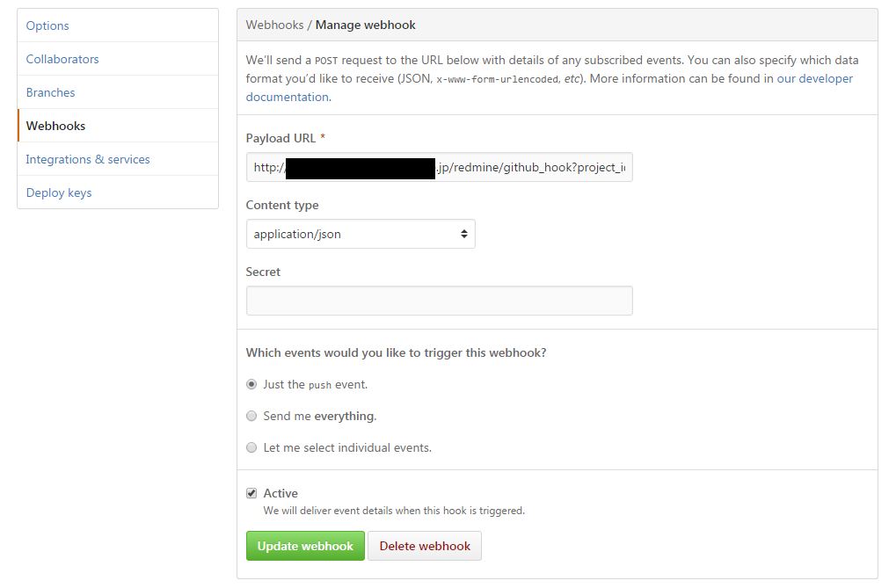
Task: Choose 'Send me everything' radio option
Action: pos(251,416)
